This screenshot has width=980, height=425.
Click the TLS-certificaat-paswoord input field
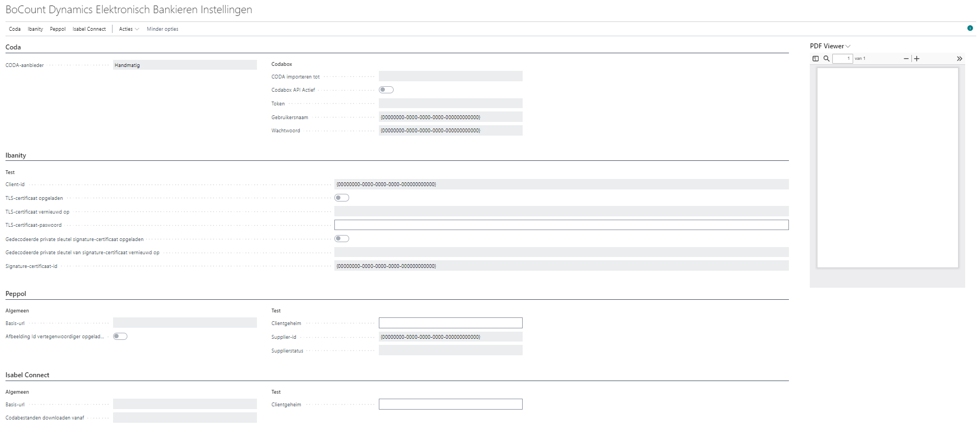click(x=561, y=225)
